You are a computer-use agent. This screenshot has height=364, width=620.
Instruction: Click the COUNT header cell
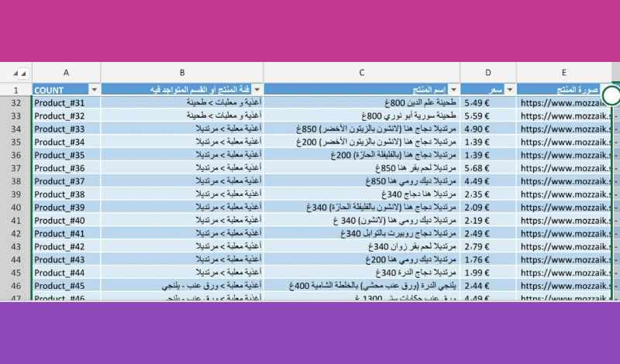pos(67,90)
